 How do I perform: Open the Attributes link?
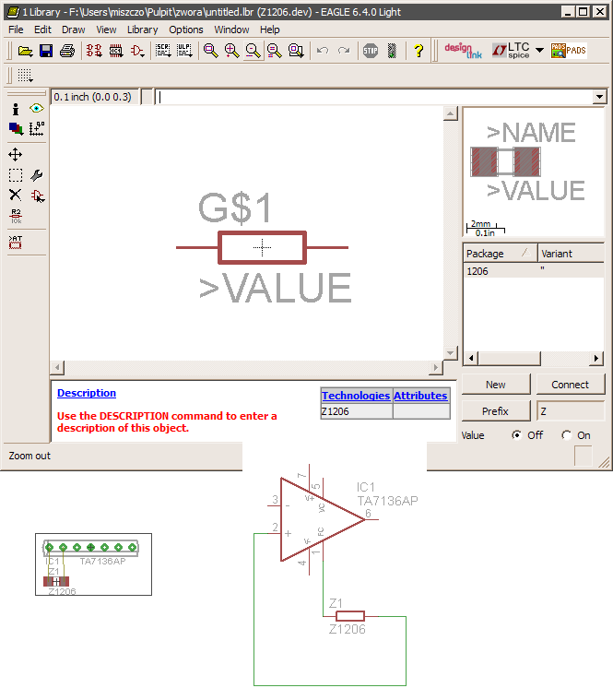pos(420,396)
